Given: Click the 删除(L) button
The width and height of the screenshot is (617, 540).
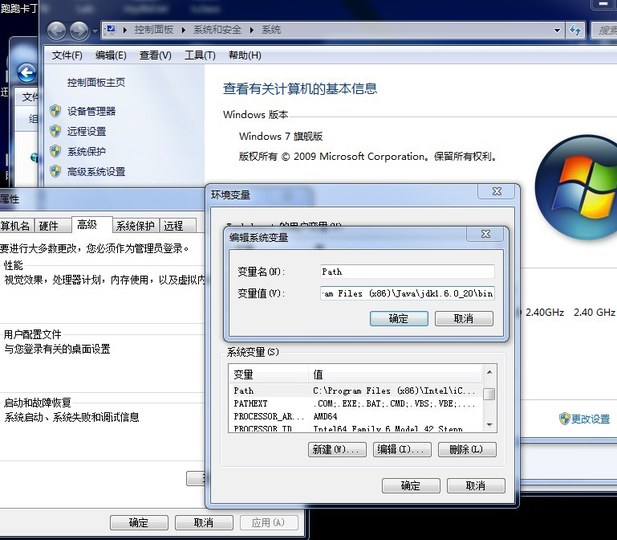Looking at the screenshot, I should coord(467,449).
